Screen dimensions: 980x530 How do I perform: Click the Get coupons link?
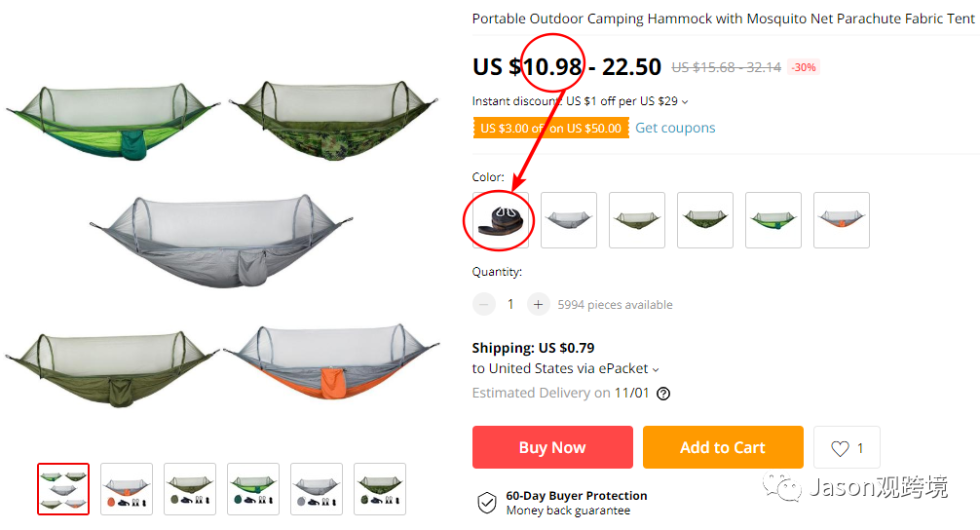pyautogui.click(x=675, y=128)
